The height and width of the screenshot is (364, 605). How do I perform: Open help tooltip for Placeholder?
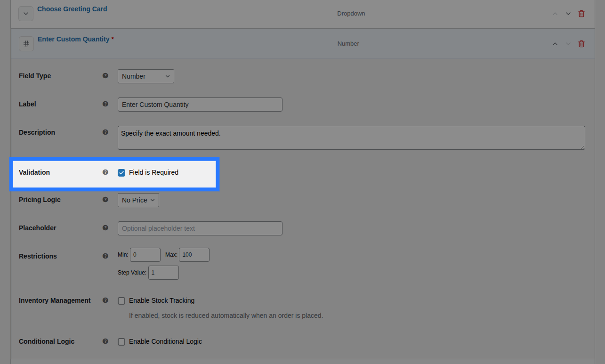pyautogui.click(x=105, y=227)
